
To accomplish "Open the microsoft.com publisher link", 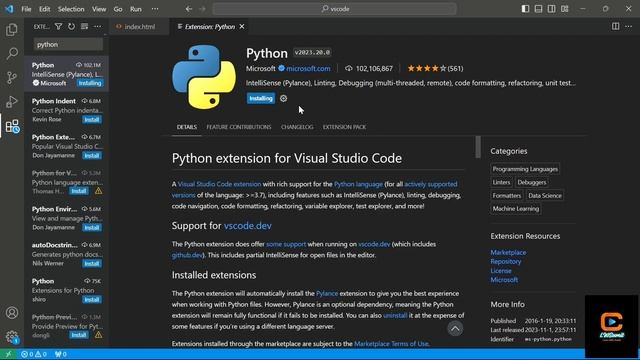I will point(308,69).
